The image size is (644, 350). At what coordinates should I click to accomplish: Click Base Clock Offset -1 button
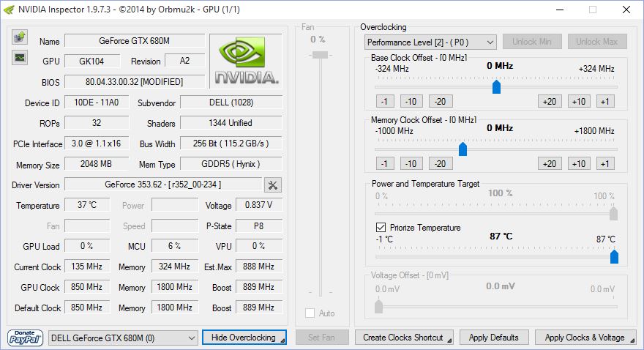tap(385, 102)
